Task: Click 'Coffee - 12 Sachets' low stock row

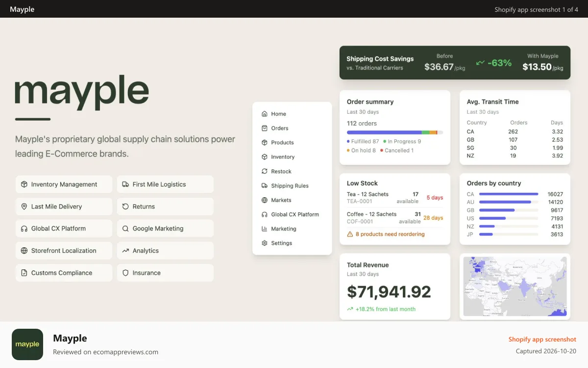Action: (395, 218)
